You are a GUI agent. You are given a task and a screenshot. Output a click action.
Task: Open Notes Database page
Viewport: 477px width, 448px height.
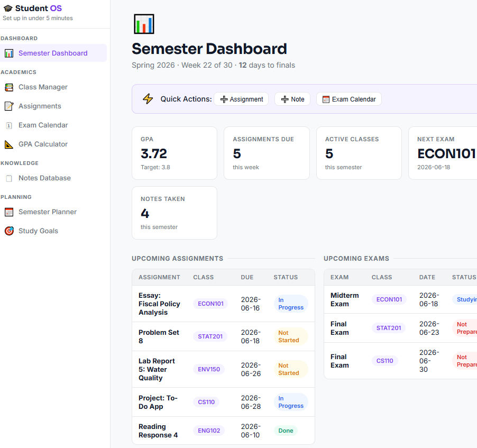point(53,178)
